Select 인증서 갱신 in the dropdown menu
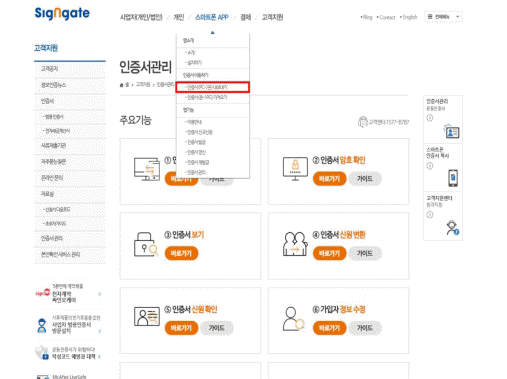The image size is (507, 379). click(x=196, y=152)
